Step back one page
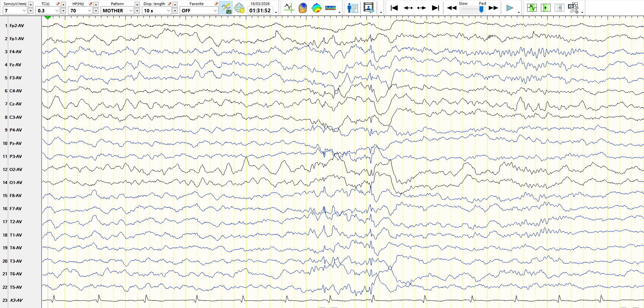This screenshot has height=308, width=644. tap(408, 8)
